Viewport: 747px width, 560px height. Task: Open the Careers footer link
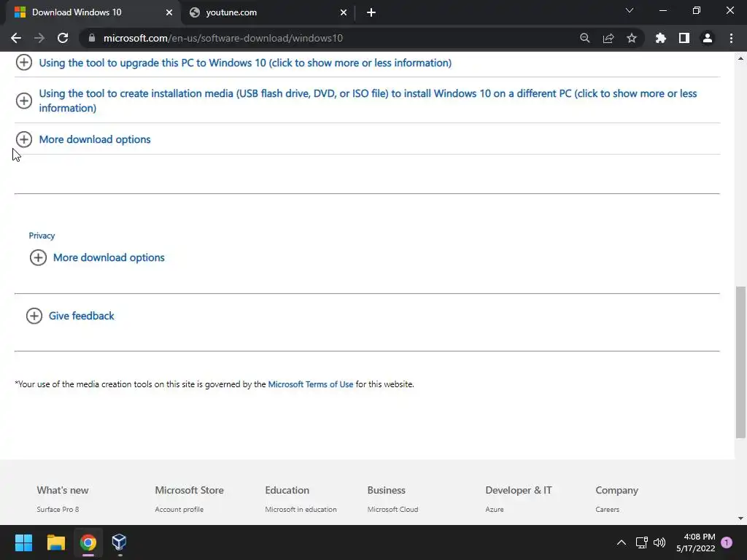coord(608,509)
